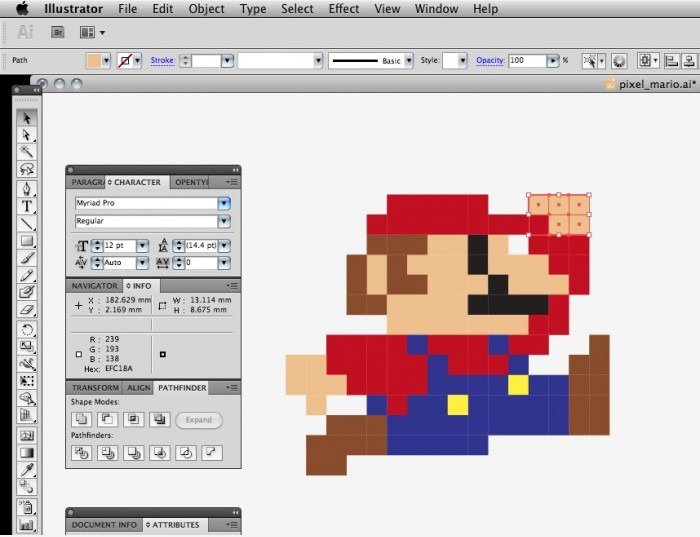Click the Stroke link in control bar
Screen dimensions: 700x537
pos(162,60)
